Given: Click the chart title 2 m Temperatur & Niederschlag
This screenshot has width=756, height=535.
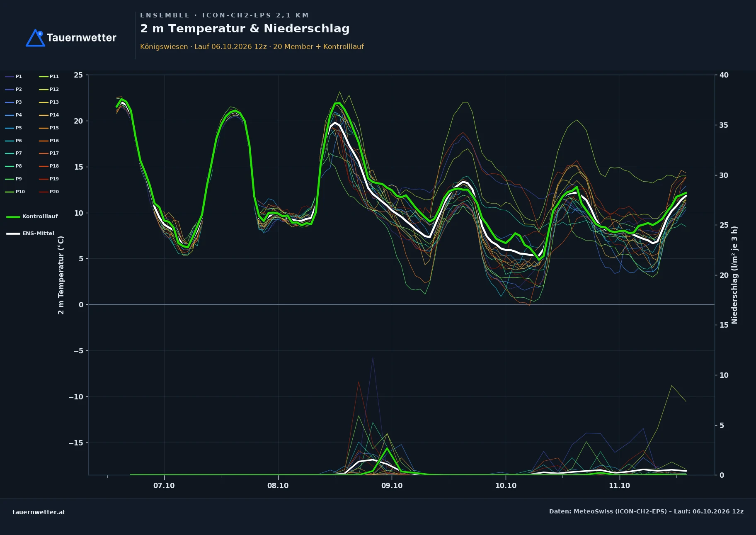Looking at the screenshot, I should [x=245, y=29].
